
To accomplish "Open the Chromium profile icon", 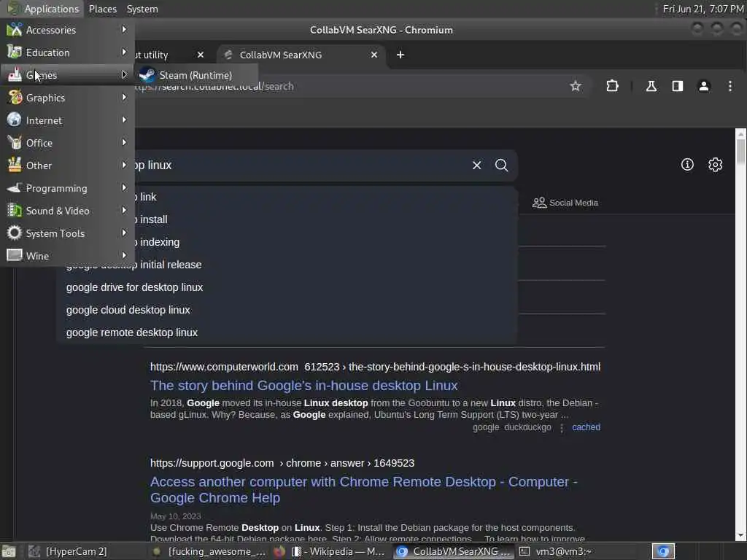I will tap(704, 86).
